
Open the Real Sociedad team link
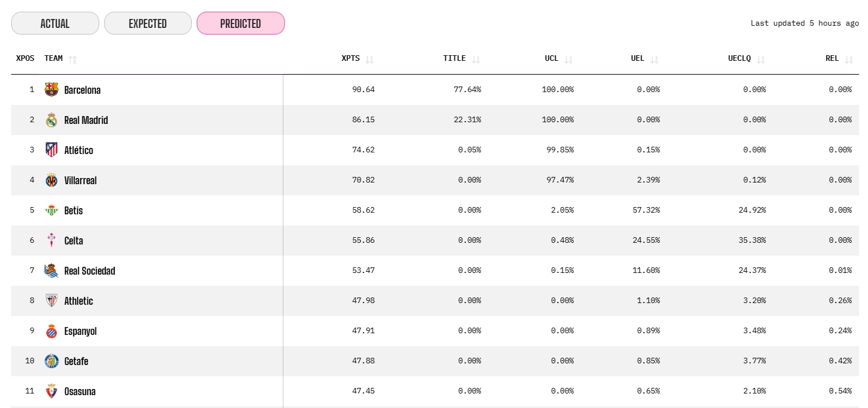(89, 271)
